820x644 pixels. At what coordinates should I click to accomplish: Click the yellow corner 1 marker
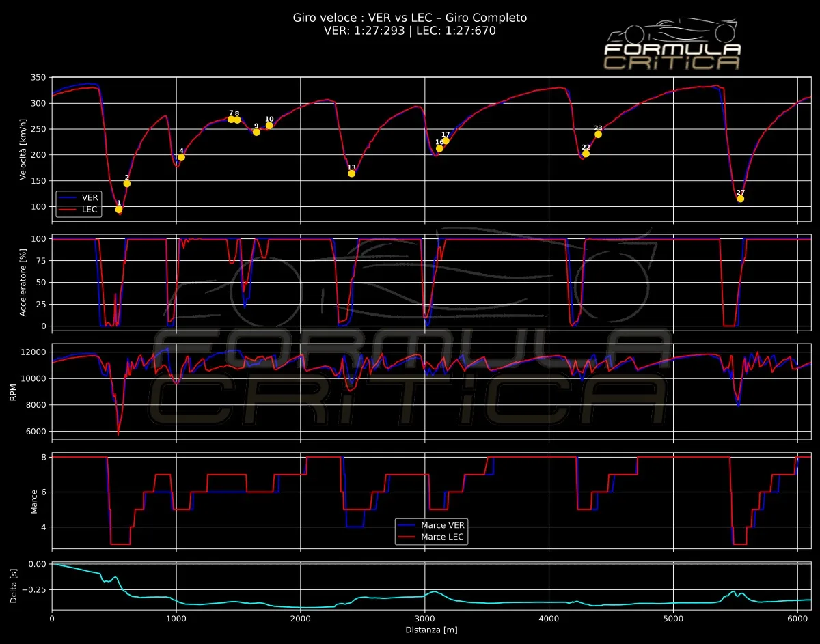click(x=119, y=210)
